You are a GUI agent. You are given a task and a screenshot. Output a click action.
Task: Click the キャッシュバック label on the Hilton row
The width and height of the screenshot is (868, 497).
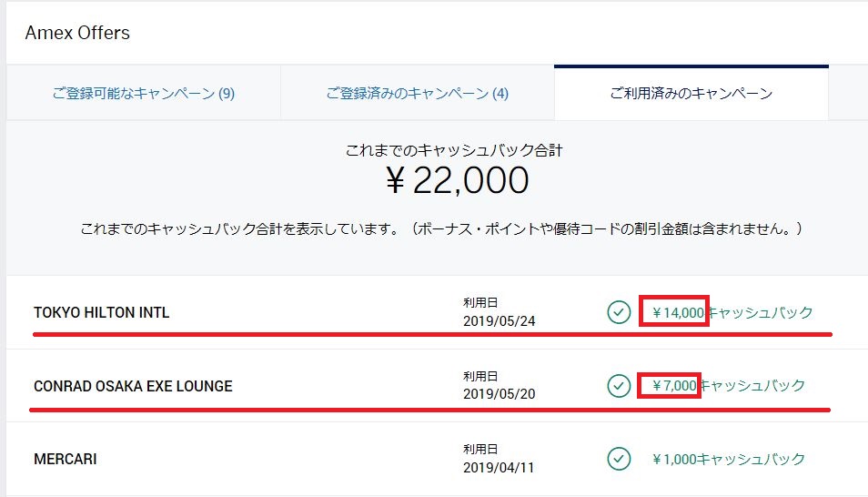pos(761,312)
